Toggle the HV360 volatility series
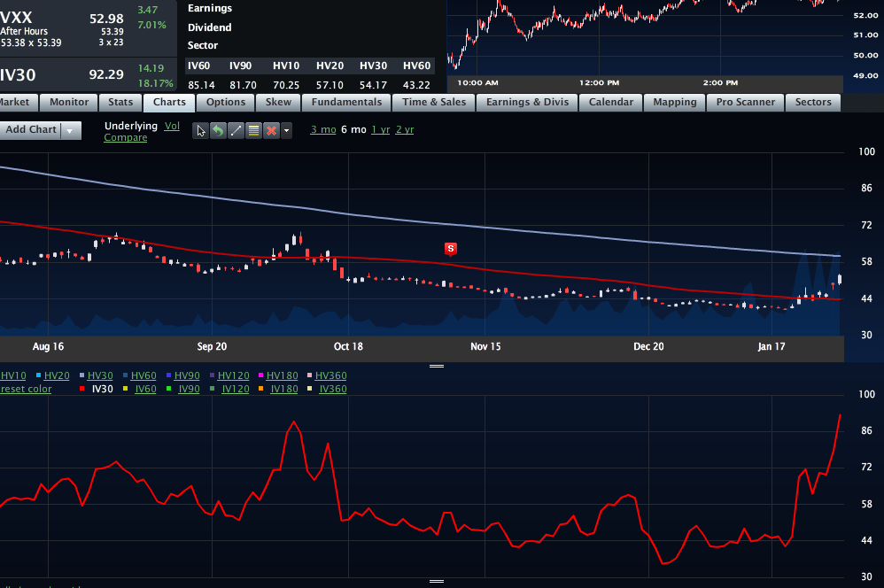The width and height of the screenshot is (884, 588). (330, 375)
